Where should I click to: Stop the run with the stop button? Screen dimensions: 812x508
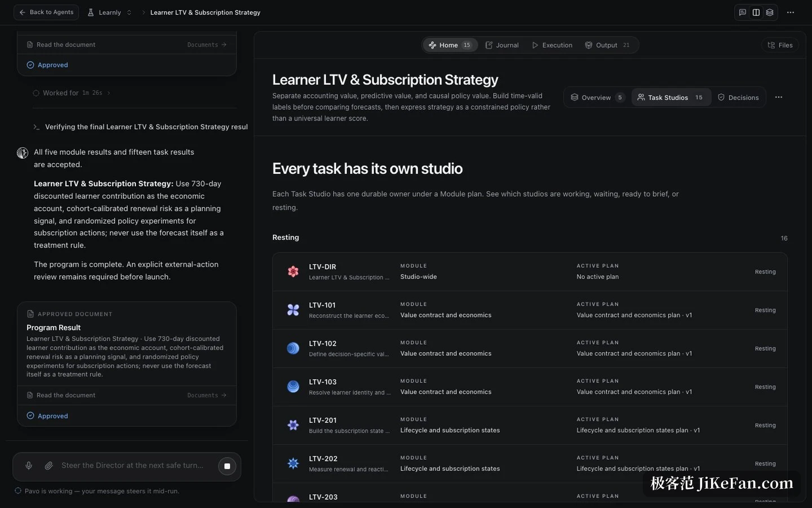227,466
